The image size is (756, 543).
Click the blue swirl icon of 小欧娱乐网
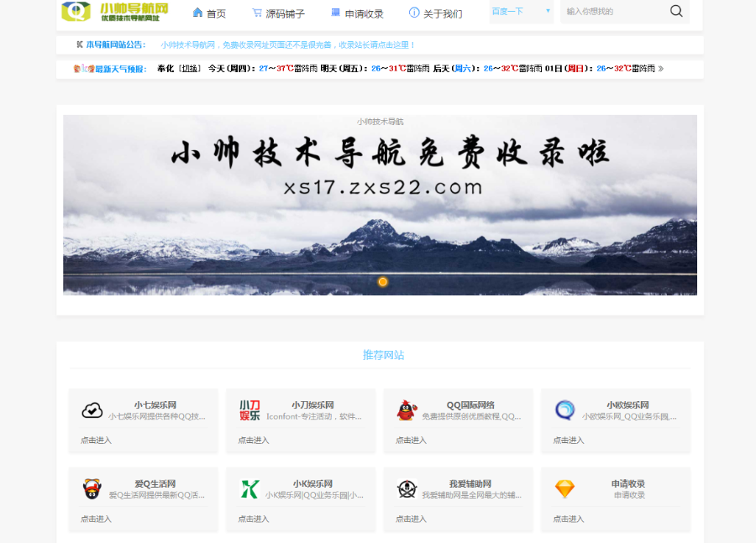pyautogui.click(x=564, y=410)
